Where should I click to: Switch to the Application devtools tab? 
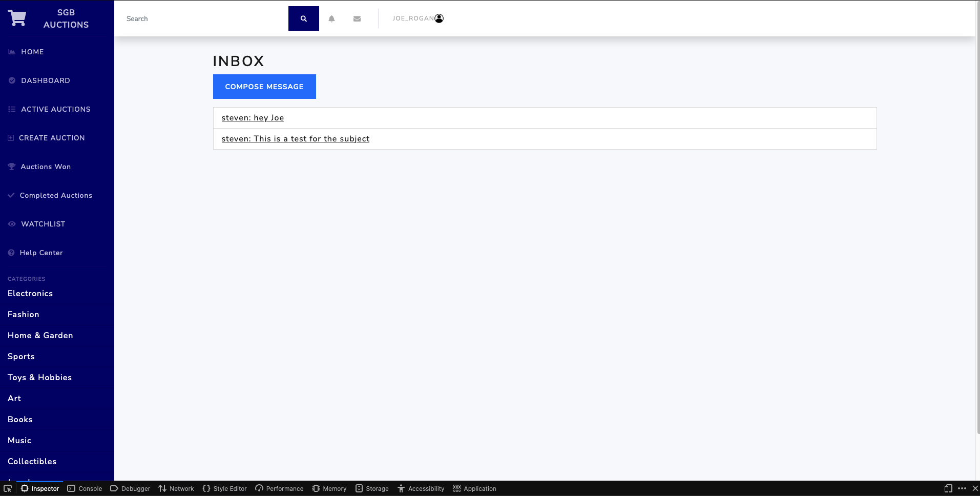[x=475, y=488]
